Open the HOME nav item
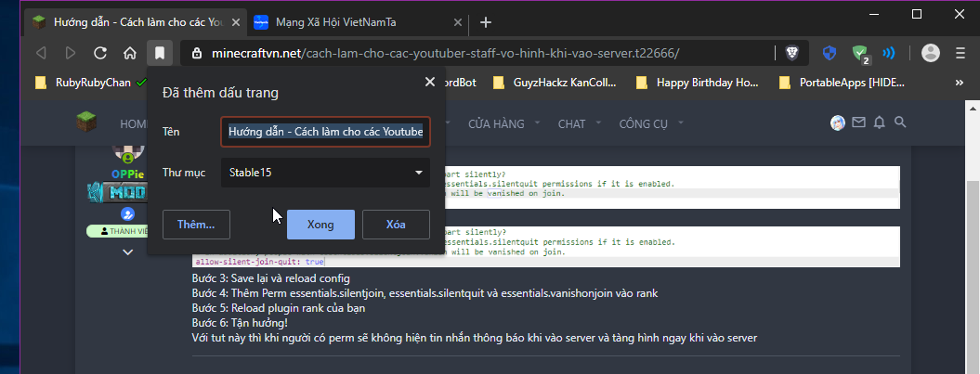980x374 pixels. click(134, 123)
